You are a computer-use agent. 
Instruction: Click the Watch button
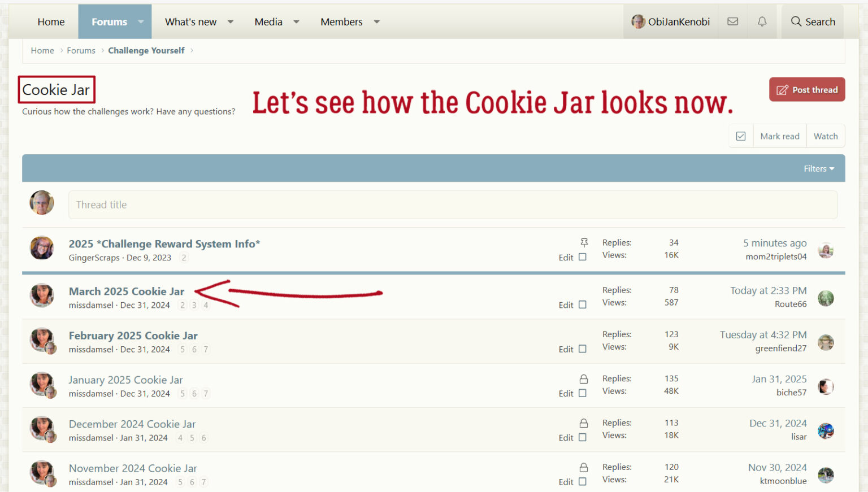(x=825, y=136)
